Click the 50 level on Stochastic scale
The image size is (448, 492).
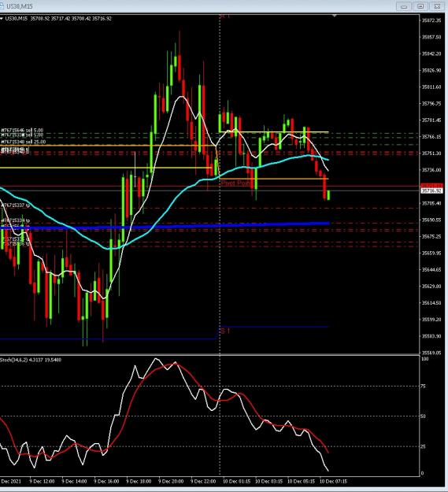click(x=424, y=416)
